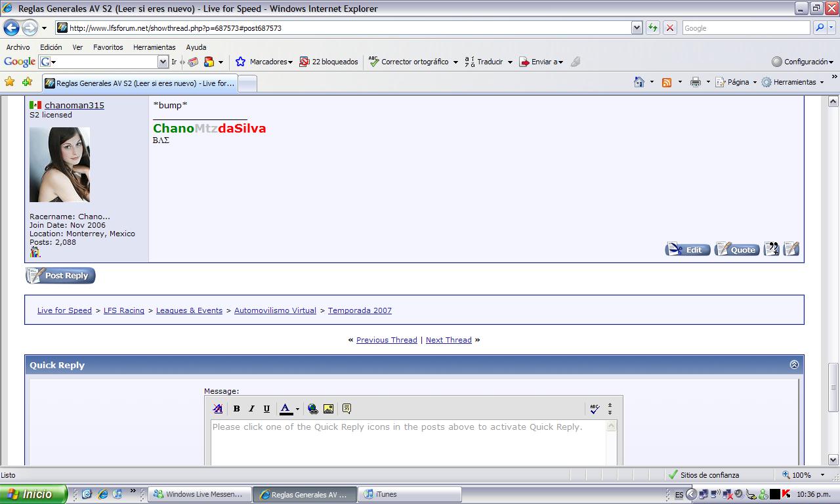840x504 pixels.
Task: Switch to Windows Live Messenger taskbar button
Action: pos(200,494)
